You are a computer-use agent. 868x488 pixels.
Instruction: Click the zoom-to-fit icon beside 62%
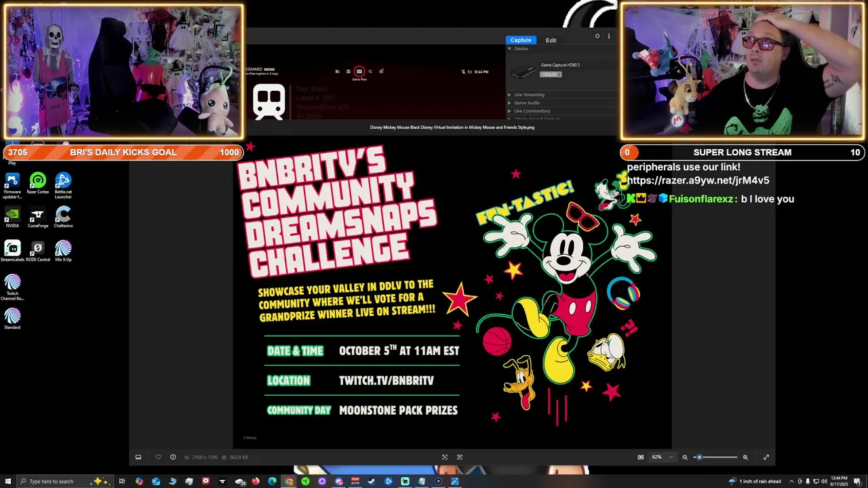641,457
